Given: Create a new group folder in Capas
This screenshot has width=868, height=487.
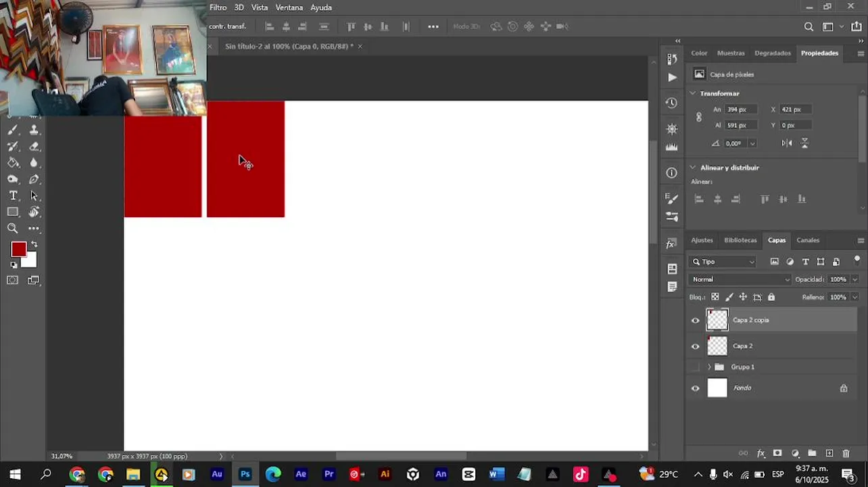Looking at the screenshot, I should coord(812,453).
